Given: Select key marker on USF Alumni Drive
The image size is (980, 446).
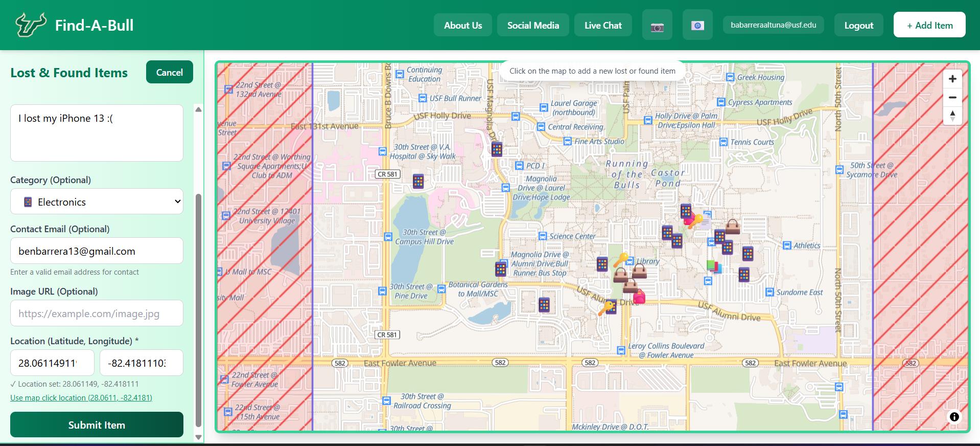Looking at the screenshot, I should (x=606, y=308).
